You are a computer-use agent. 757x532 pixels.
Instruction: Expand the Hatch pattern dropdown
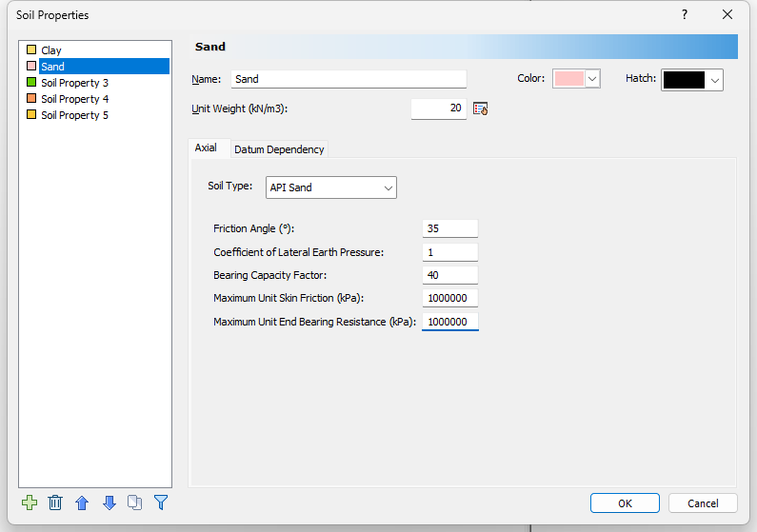[714, 80]
